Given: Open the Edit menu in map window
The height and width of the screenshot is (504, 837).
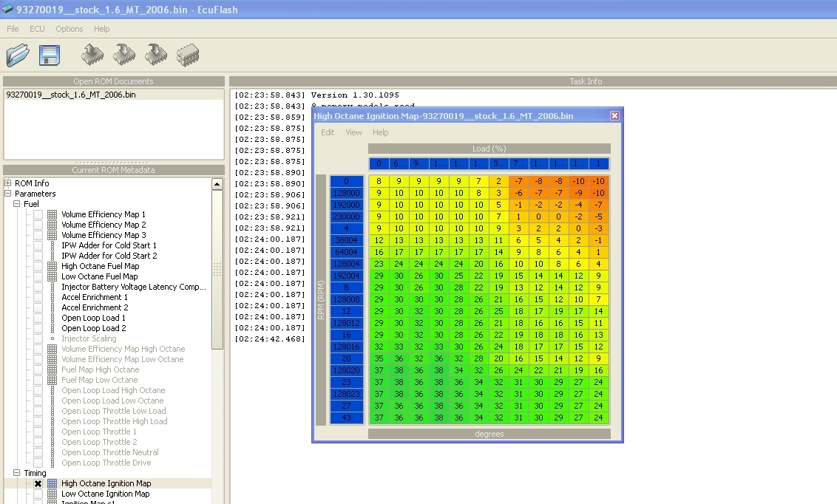Looking at the screenshot, I should 328,132.
